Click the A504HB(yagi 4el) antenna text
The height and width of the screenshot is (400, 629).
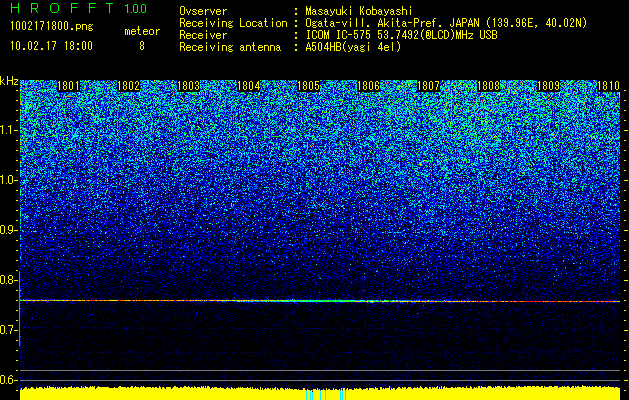[x=353, y=47]
